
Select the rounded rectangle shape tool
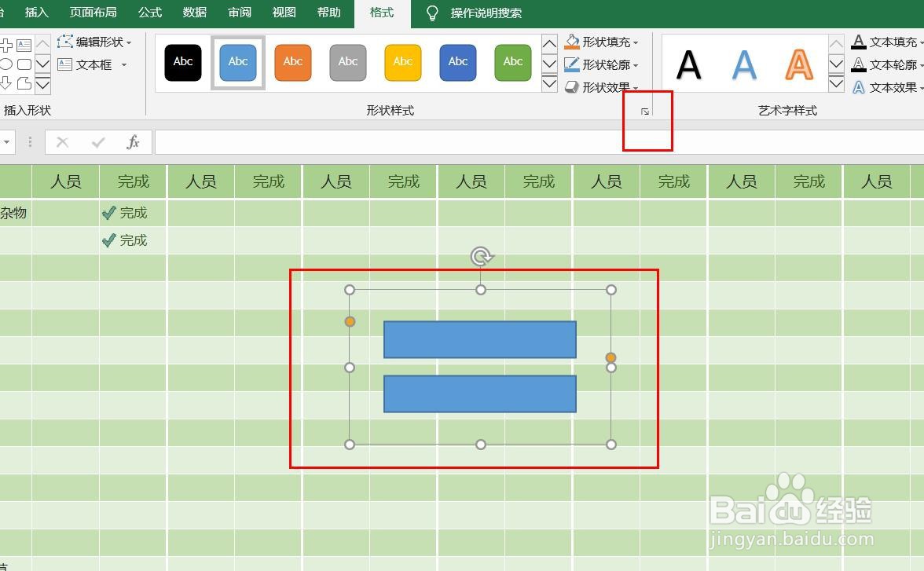point(24,64)
